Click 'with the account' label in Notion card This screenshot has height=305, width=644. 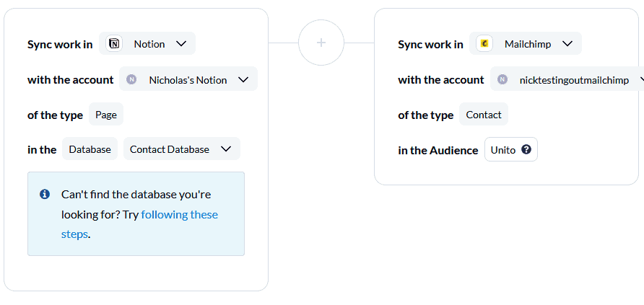70,79
